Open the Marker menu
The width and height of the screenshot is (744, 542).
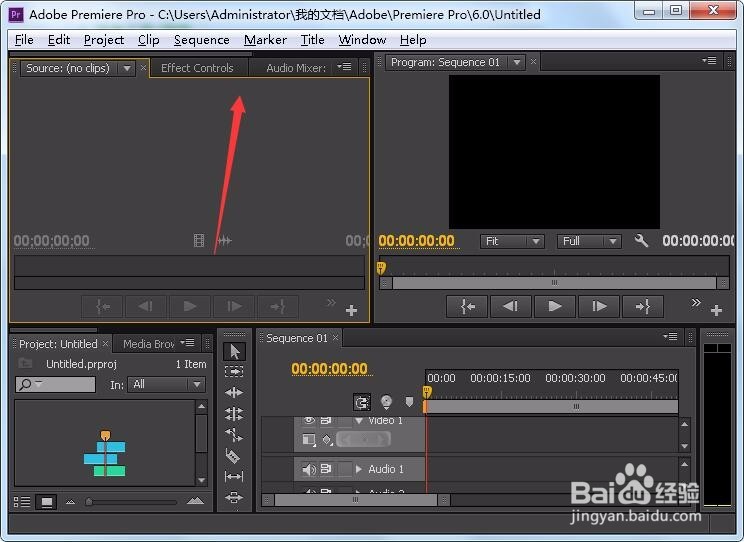265,40
